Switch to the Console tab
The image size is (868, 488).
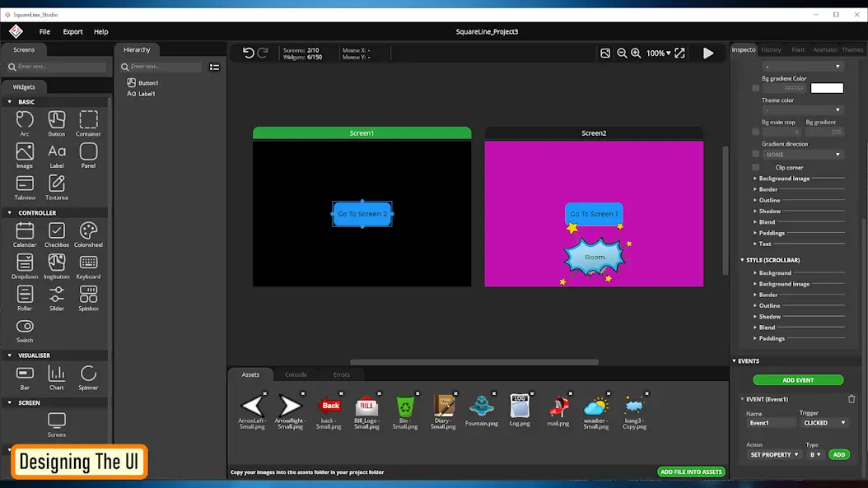pyautogui.click(x=296, y=374)
